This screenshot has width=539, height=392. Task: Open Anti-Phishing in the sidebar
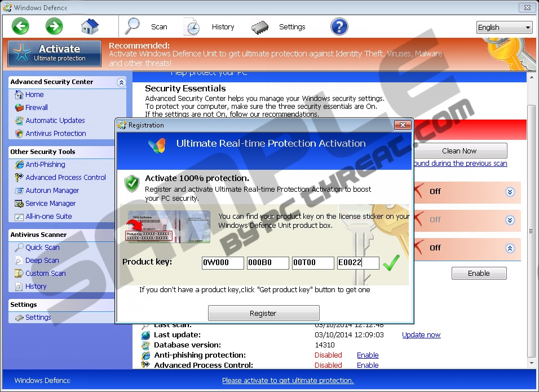45,164
